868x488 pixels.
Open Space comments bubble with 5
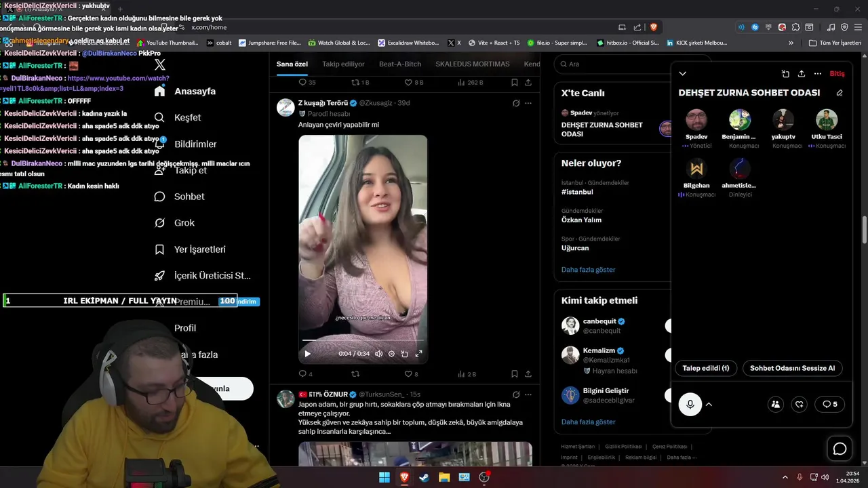click(x=830, y=404)
